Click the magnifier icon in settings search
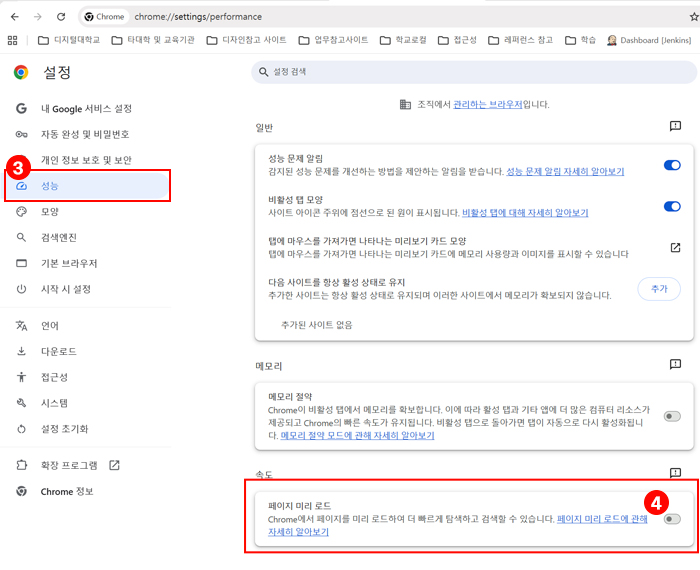The image size is (700, 570). pos(263,72)
